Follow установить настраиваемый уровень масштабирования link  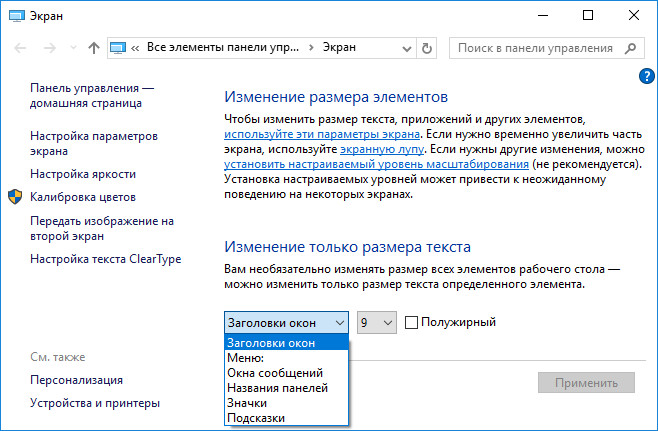tap(376, 164)
